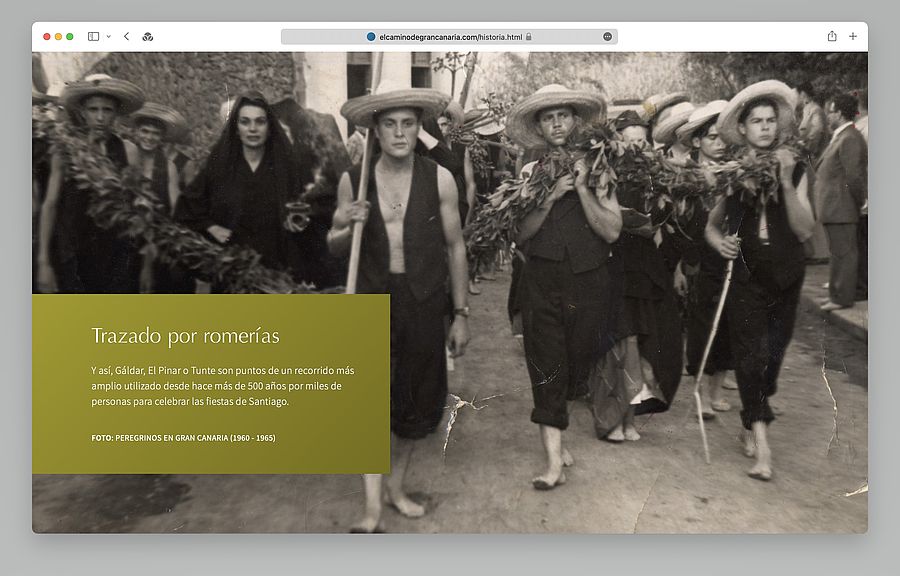The image size is (900, 576).
Task: Select the heading 'Trazado por romerías'
Action: 185,336
